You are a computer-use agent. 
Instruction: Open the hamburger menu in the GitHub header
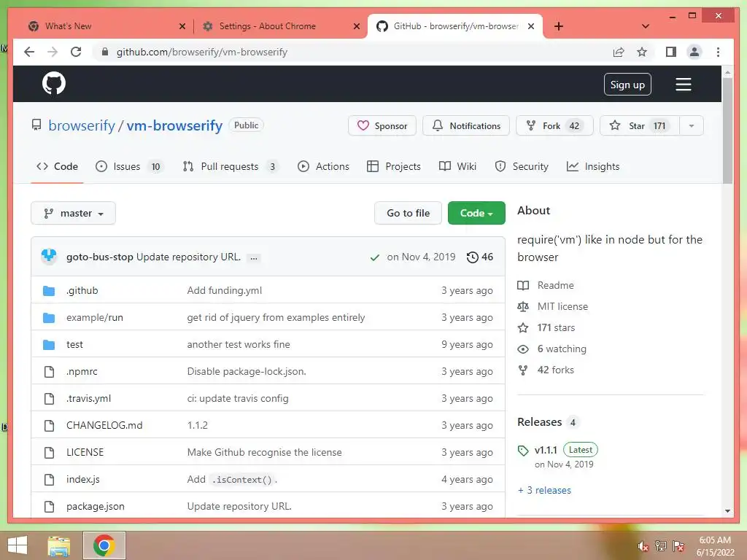(683, 85)
